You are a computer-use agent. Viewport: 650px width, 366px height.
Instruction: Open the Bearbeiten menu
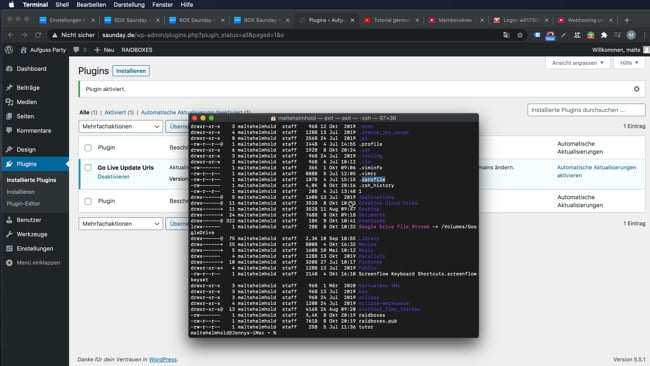click(x=91, y=5)
